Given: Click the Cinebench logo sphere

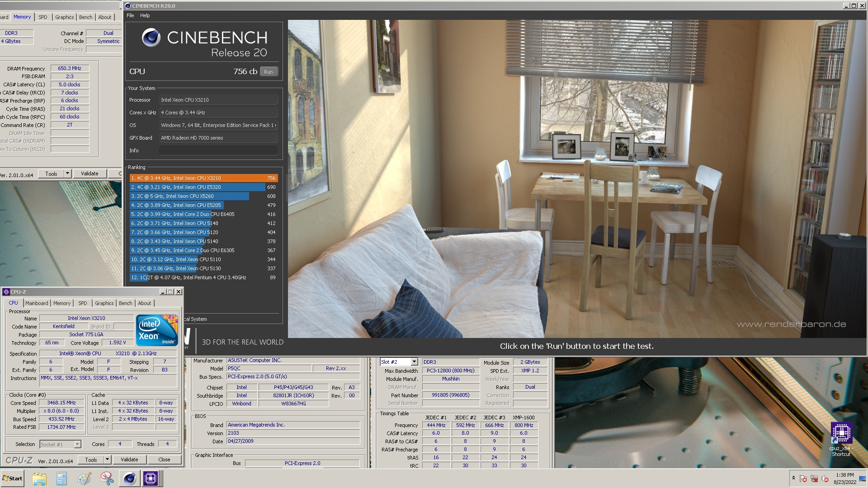Looking at the screenshot, I should [x=151, y=38].
